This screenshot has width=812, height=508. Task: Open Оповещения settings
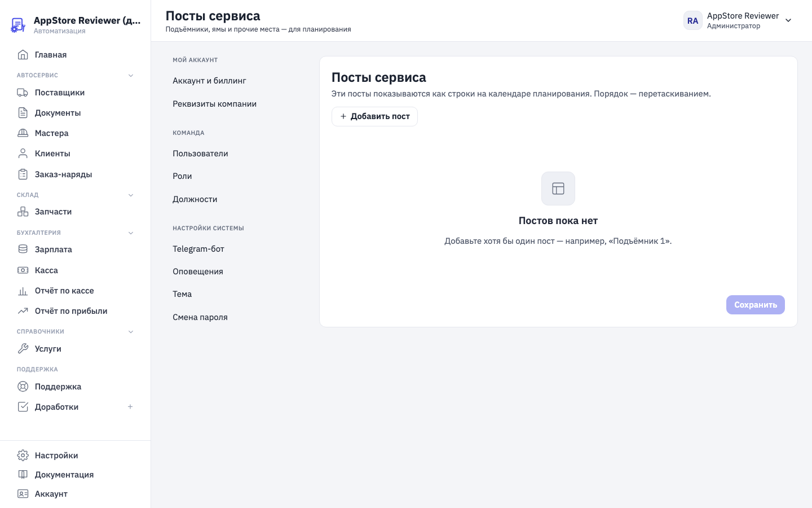point(198,271)
